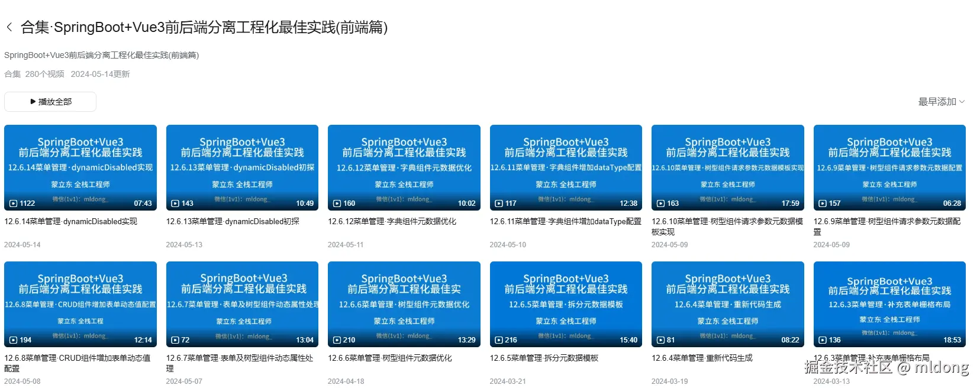Click the date 2024-05-13
This screenshot has height=388, width=980.
(184, 245)
